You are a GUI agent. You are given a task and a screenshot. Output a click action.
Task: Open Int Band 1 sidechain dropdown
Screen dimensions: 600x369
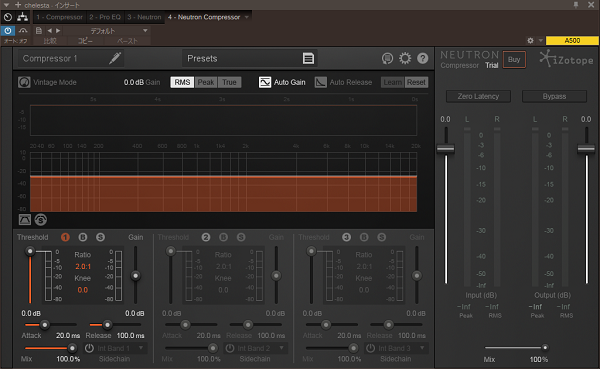(x=120, y=348)
